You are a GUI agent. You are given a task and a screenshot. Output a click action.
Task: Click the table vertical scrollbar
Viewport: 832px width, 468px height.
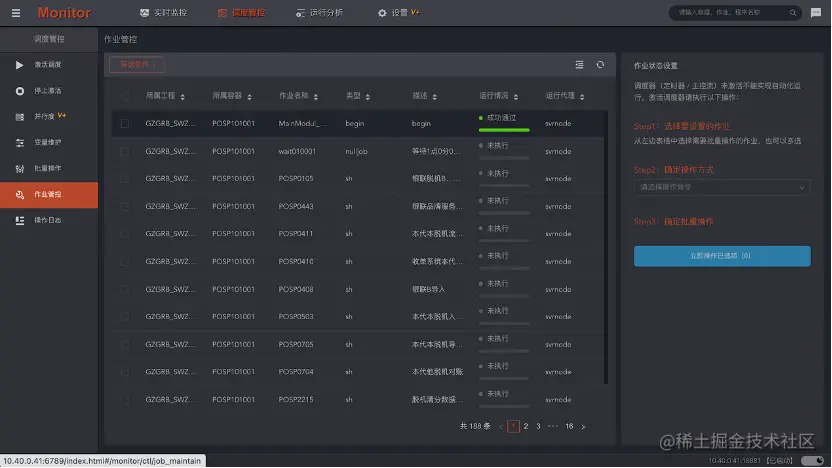[606, 247]
